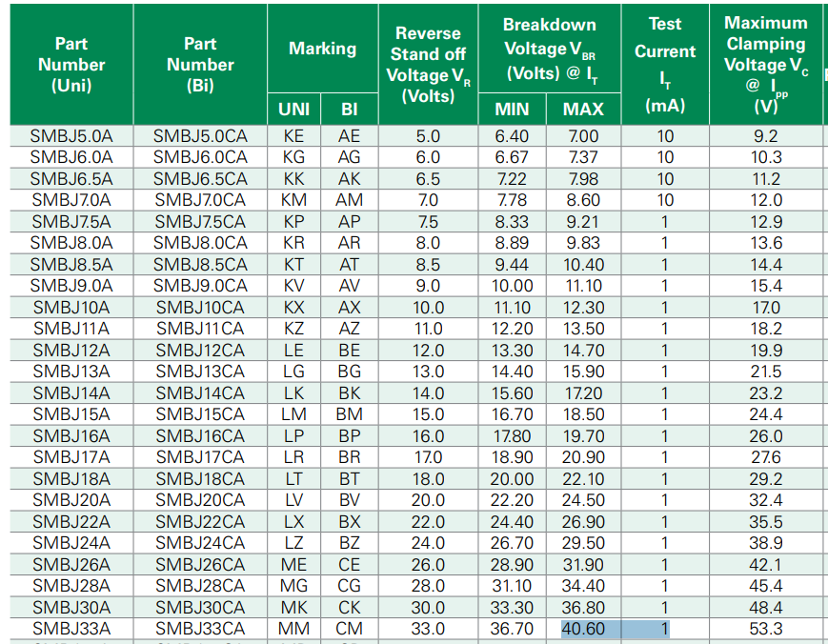The image size is (828, 644).
Task: Click the Test Current column header
Action: pos(665,65)
